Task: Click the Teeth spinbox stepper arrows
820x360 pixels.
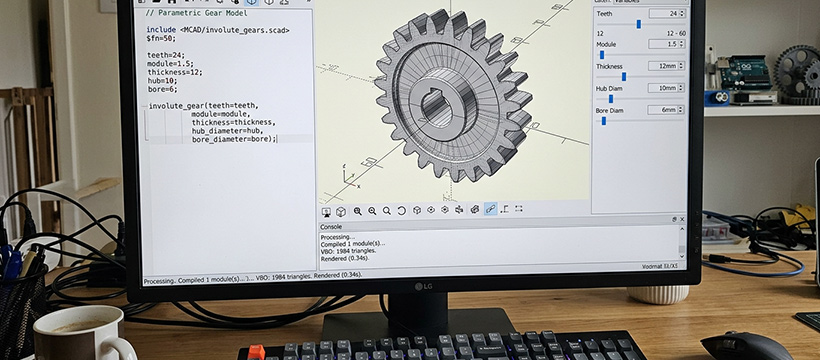Action: click(x=682, y=14)
